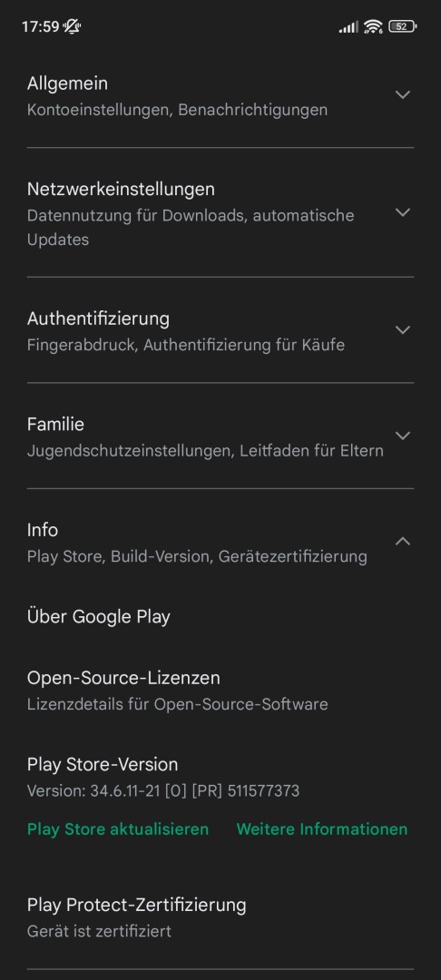Expand the Netzwerkeinstellungen chevron
Image resolution: width=441 pixels, height=980 pixels.
(403, 212)
